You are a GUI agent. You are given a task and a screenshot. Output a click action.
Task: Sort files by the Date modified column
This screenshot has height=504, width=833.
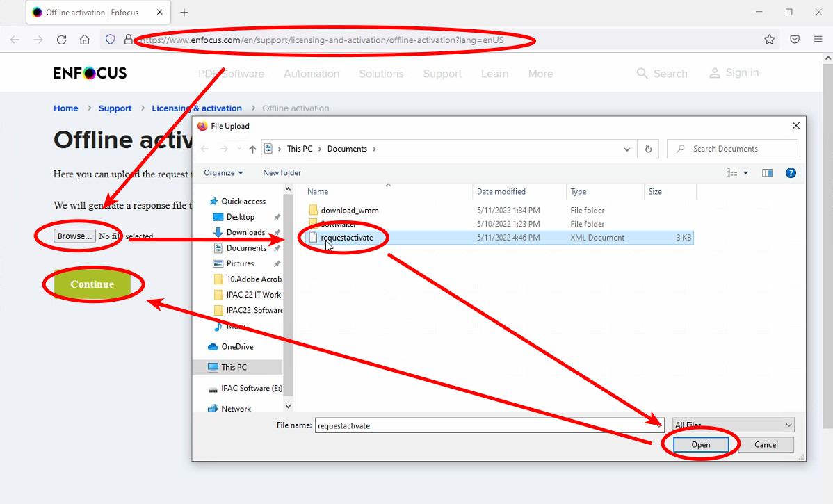click(501, 192)
